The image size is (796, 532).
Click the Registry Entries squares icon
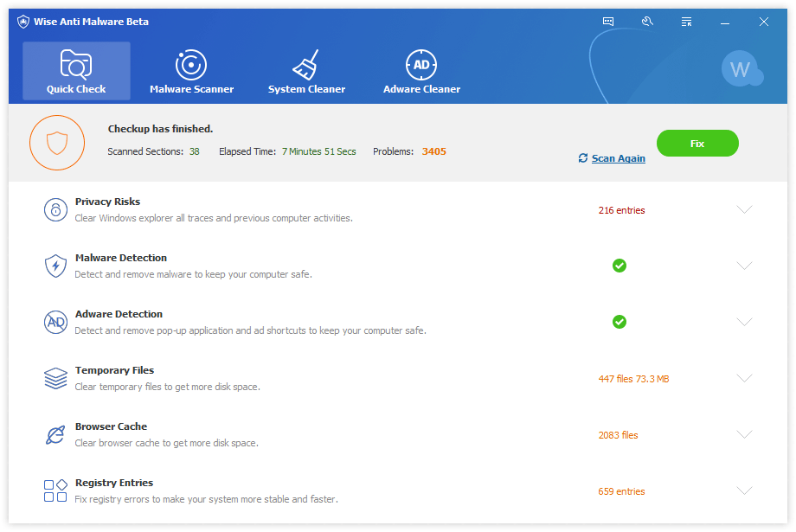click(x=56, y=490)
